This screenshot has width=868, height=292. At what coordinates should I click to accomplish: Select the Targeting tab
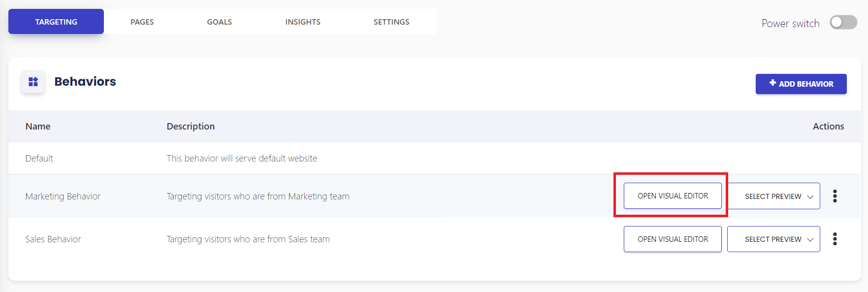[56, 22]
